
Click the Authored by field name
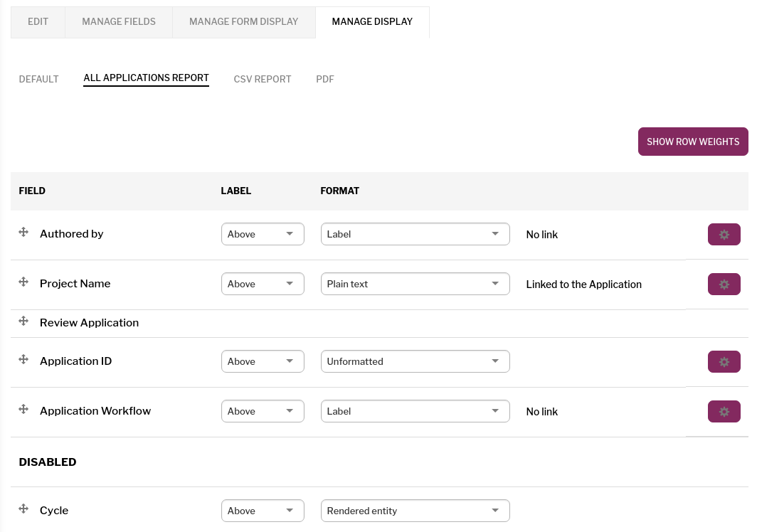click(71, 234)
